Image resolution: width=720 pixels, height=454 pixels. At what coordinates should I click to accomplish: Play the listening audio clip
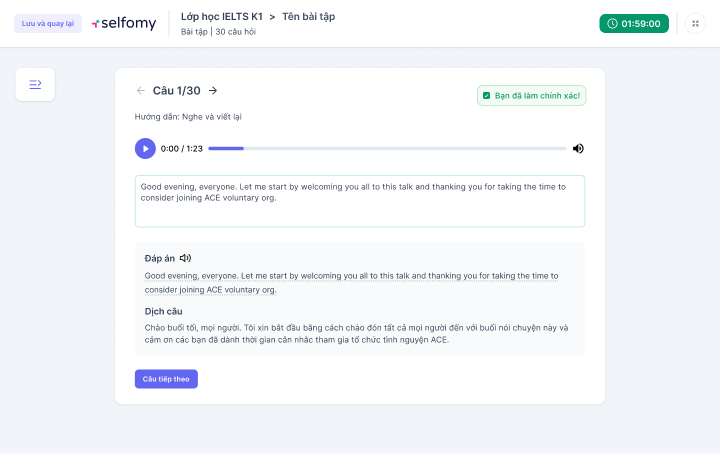(x=145, y=148)
